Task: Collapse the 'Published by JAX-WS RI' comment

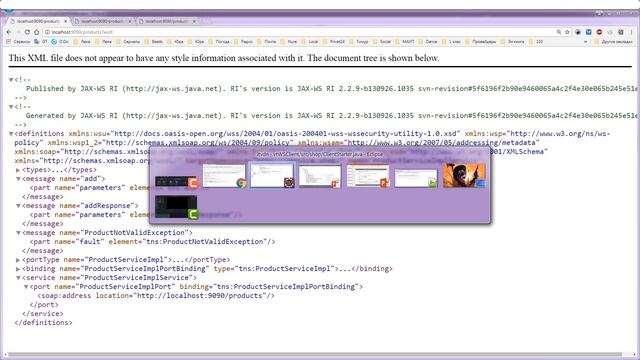Action: coord(11,80)
